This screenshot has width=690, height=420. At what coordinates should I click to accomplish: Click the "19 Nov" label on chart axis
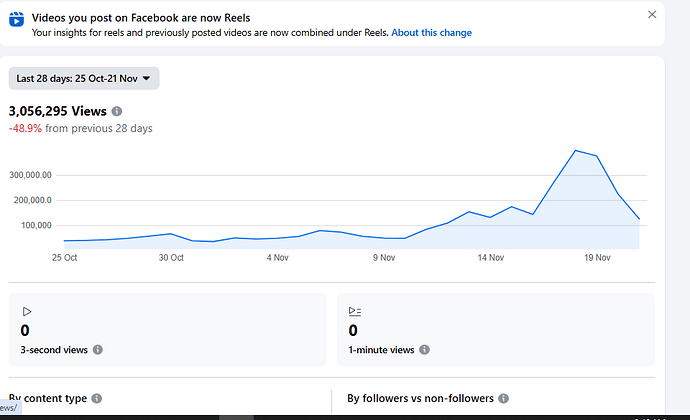596,258
